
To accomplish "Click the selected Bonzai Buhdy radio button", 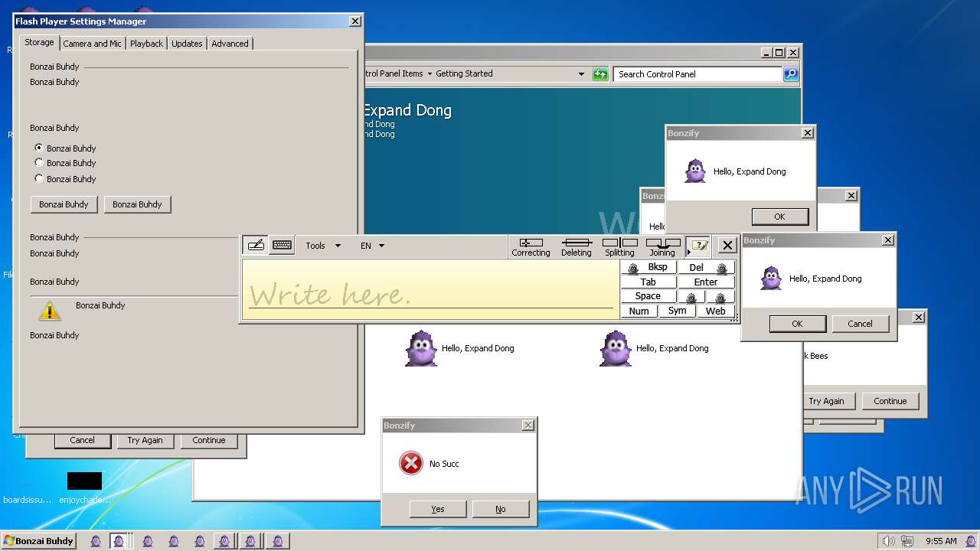I will coord(39,147).
